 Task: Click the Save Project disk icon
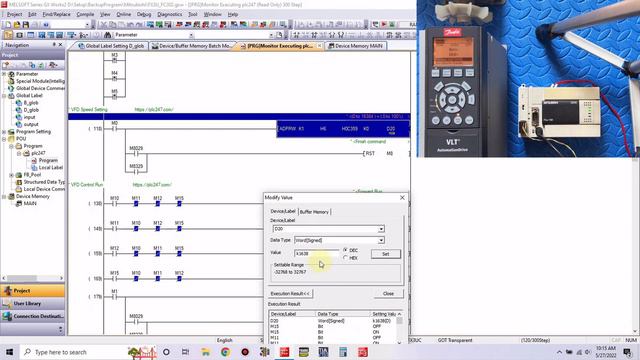26,25
